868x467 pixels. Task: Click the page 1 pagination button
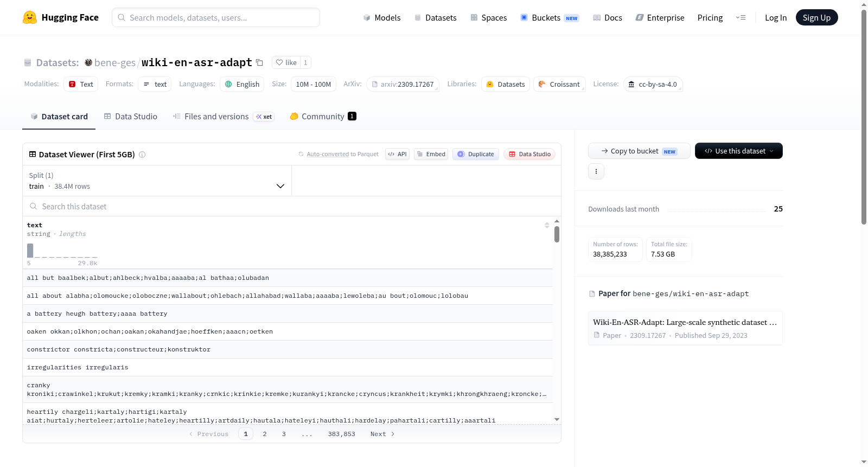246,434
